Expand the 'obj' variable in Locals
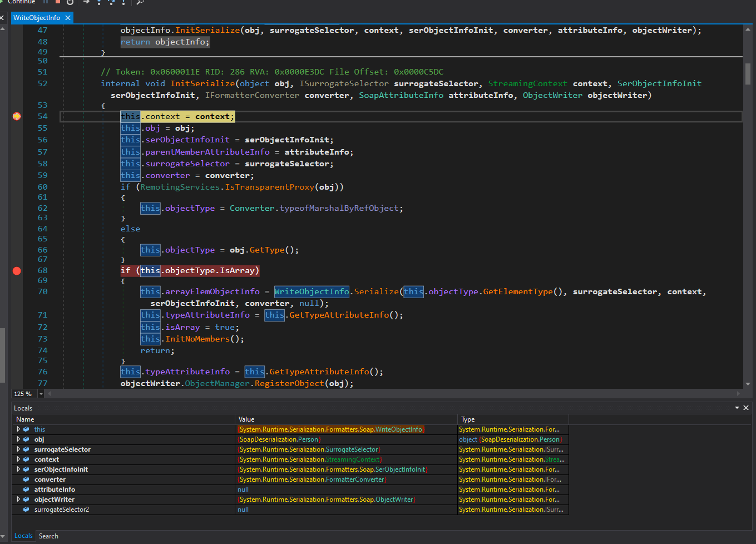The image size is (756, 544). (18, 439)
